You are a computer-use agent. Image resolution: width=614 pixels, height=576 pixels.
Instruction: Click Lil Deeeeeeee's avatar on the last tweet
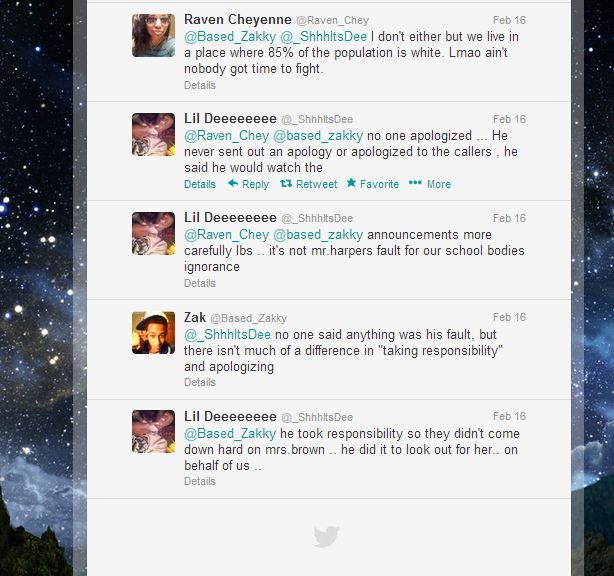point(154,432)
